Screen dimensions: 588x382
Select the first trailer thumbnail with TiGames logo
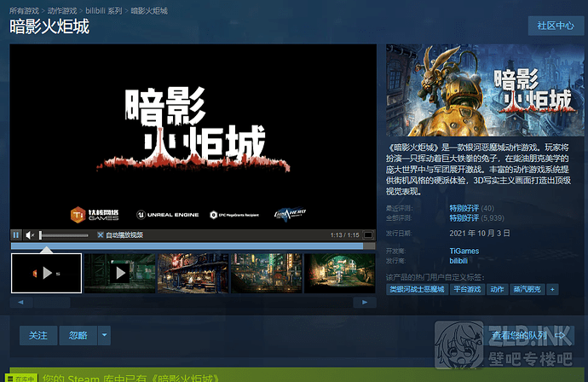point(47,273)
